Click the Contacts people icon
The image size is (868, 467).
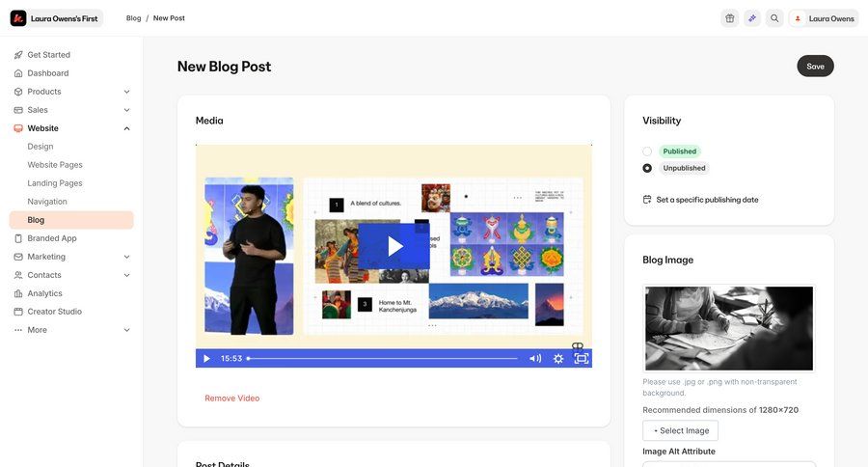18,275
